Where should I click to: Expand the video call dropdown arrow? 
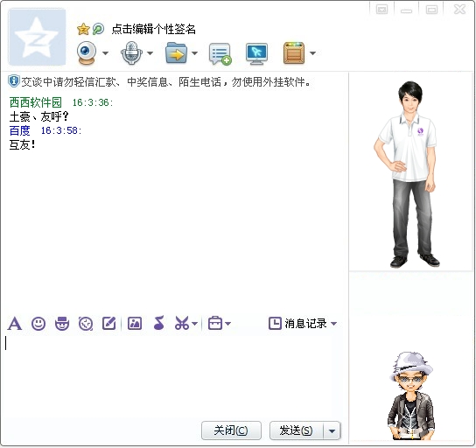click(105, 53)
